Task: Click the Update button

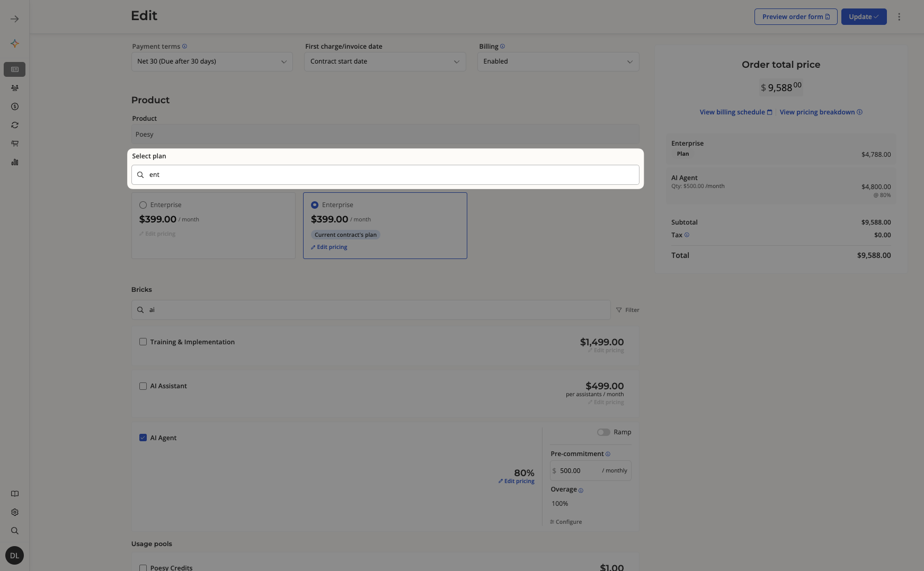Action: coord(864,17)
